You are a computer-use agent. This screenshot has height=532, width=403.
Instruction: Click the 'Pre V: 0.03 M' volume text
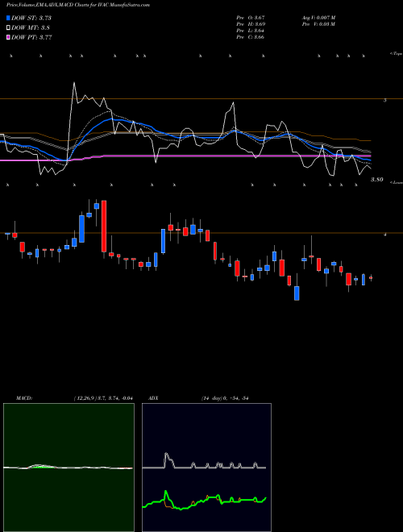click(x=318, y=24)
